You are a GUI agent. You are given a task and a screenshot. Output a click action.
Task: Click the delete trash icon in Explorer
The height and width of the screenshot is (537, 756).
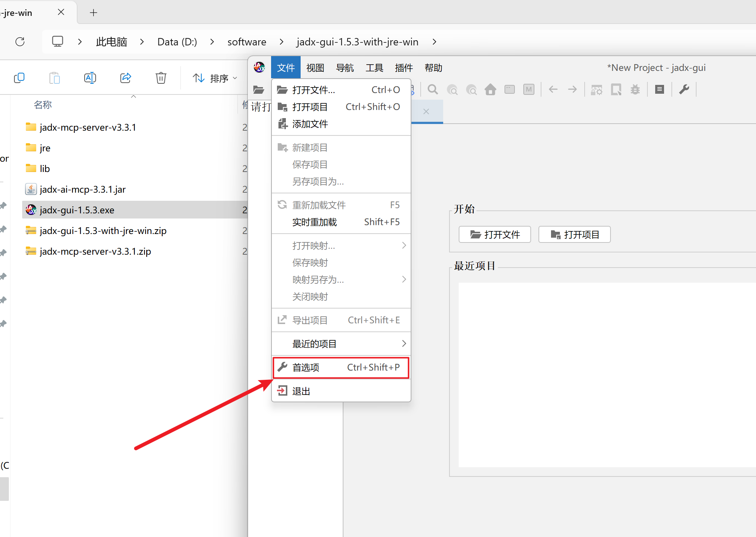(x=161, y=78)
